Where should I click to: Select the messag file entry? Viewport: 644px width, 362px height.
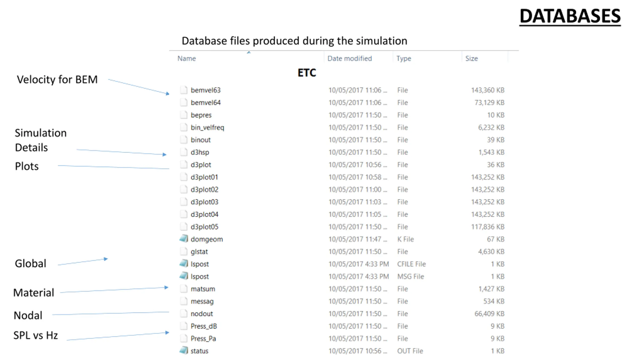[x=202, y=301]
